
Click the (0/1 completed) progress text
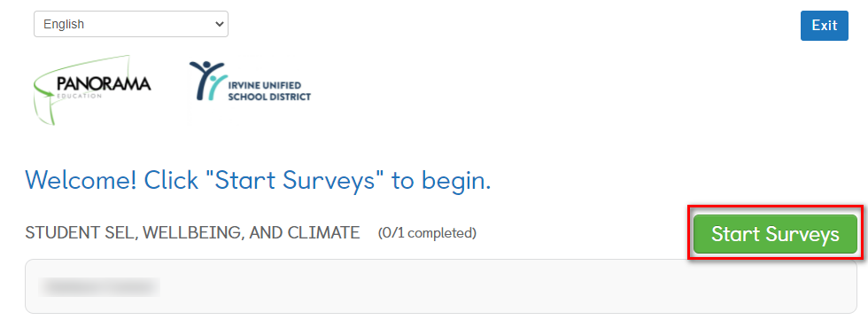tap(427, 233)
